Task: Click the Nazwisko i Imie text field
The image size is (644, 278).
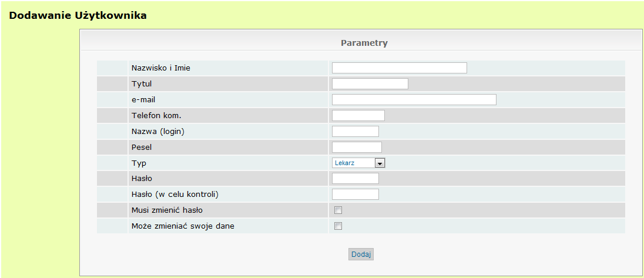Action: coord(399,68)
